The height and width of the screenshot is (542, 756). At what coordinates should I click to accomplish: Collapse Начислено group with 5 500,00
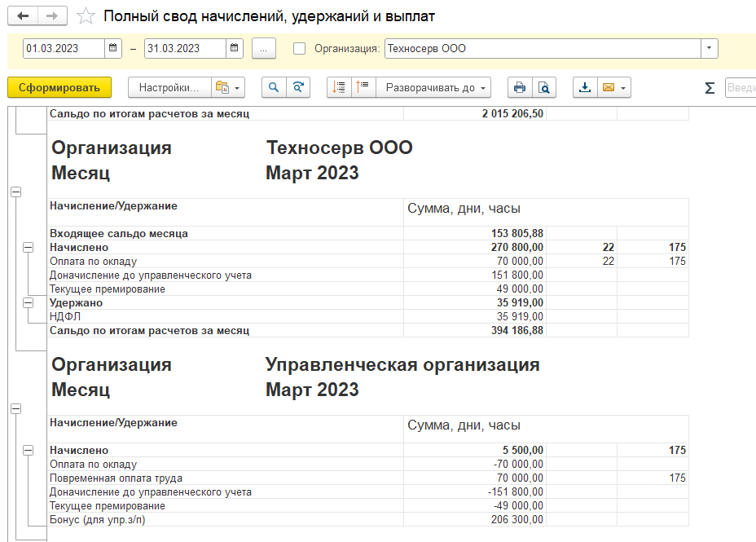(x=29, y=451)
